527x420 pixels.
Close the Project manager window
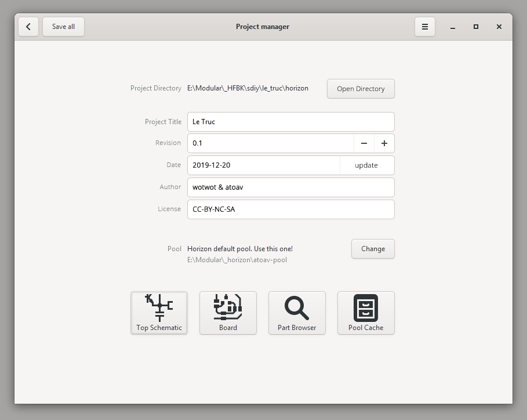click(x=499, y=27)
